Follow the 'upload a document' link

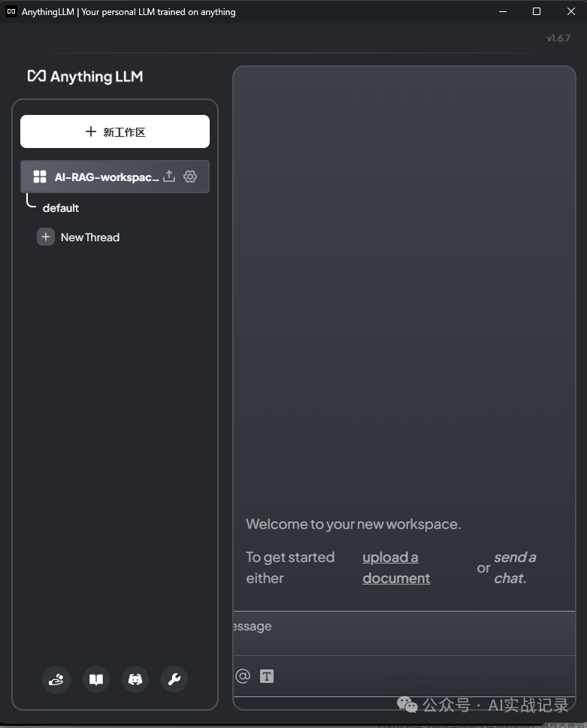(396, 567)
